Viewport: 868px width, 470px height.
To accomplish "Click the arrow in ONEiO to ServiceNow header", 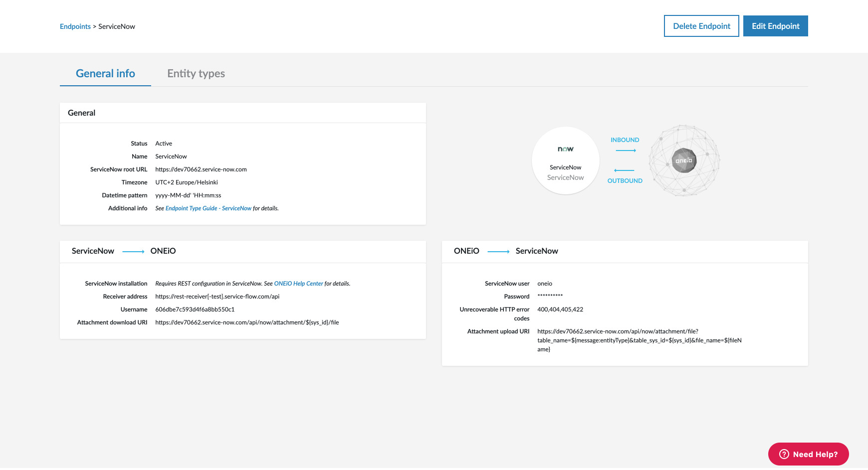I will pos(498,252).
